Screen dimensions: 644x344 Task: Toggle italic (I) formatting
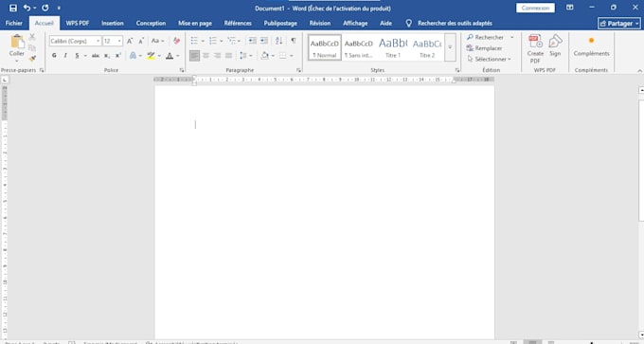pos(65,56)
